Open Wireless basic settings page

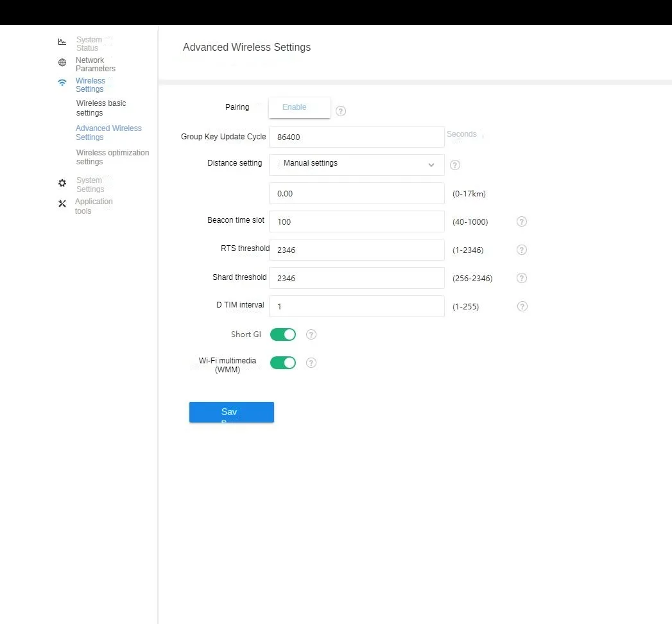101,108
